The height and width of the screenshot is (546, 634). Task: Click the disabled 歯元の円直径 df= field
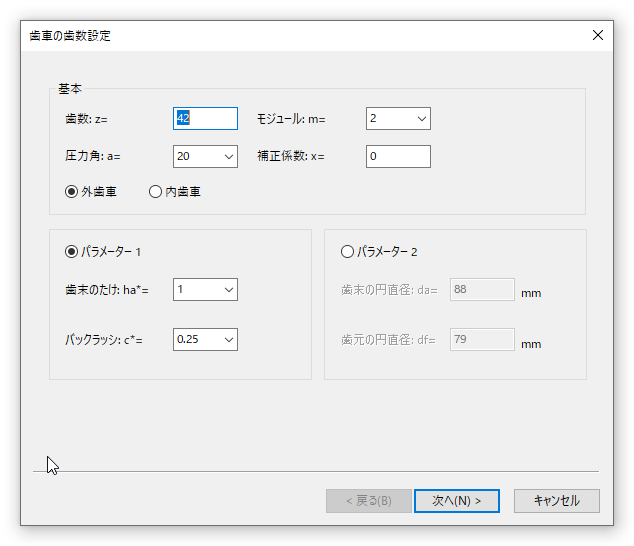(482, 339)
